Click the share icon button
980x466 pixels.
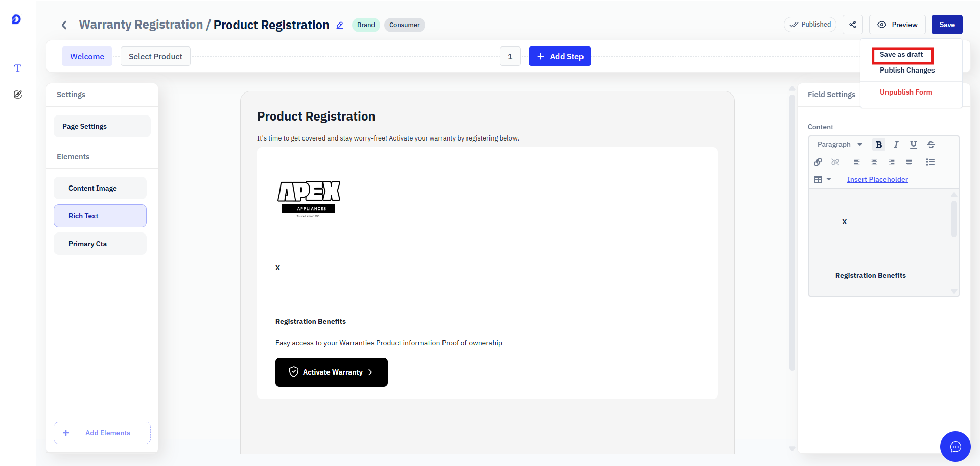pyautogui.click(x=853, y=25)
